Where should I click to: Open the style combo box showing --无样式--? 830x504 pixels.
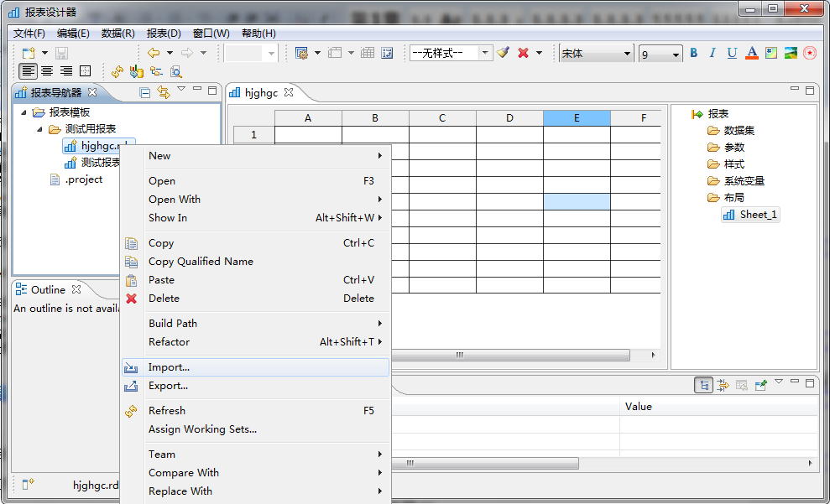(451, 53)
